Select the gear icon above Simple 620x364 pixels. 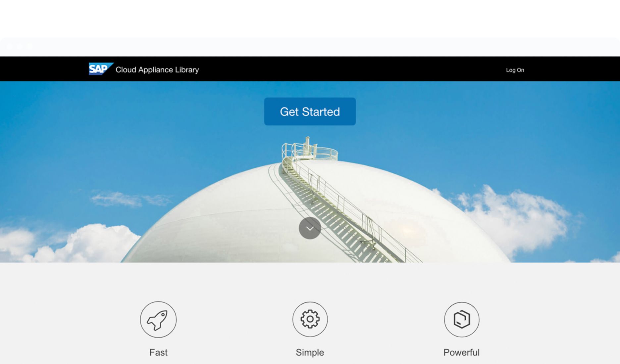click(x=310, y=319)
